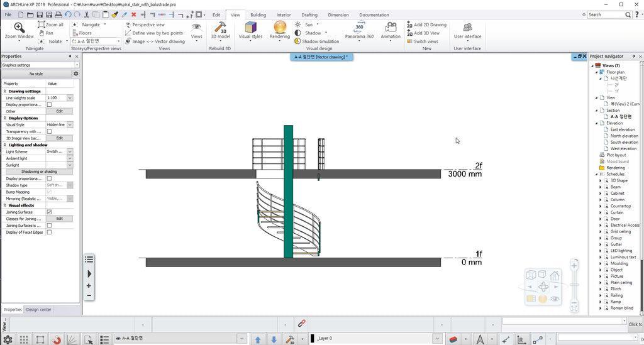Open the A-A view selector in ribbon
Viewport: 644px width, 345px height.
pyautogui.click(x=96, y=41)
